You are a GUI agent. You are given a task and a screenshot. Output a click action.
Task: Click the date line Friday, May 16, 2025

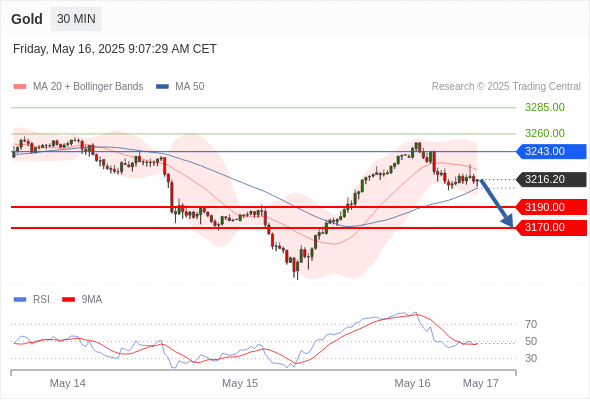tap(115, 49)
